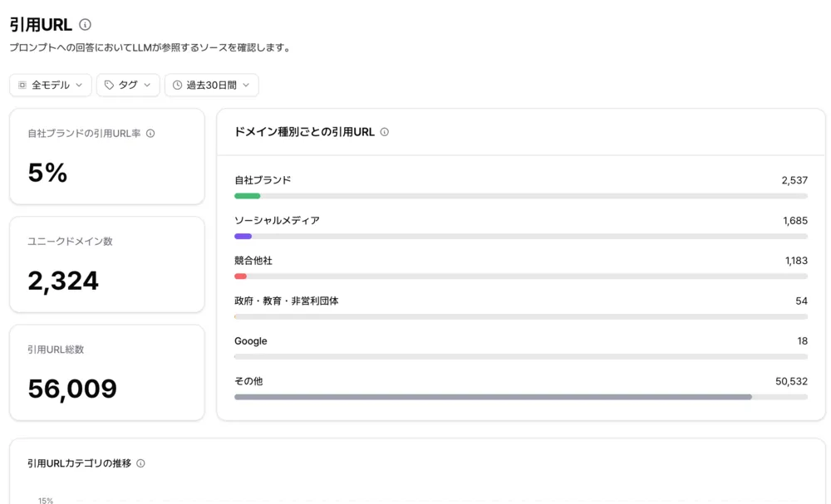Click the green 自社ブランド progress bar
Screen dimensions: 831x504
pyautogui.click(x=247, y=196)
